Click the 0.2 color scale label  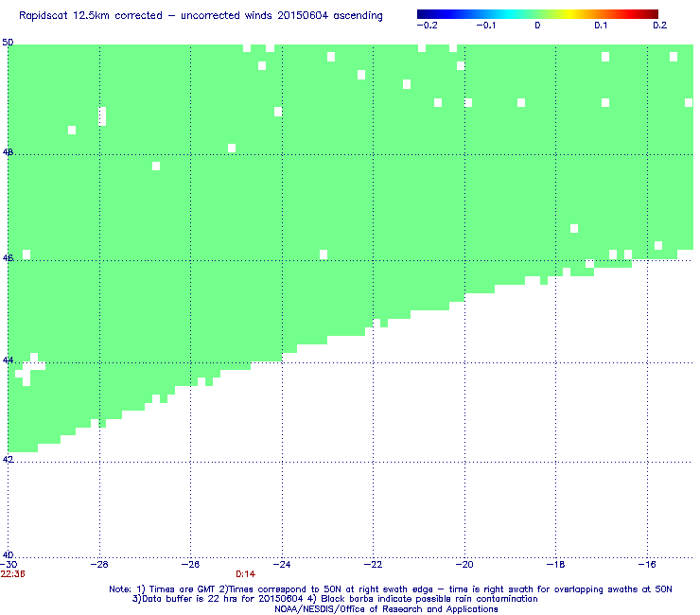[x=660, y=26]
